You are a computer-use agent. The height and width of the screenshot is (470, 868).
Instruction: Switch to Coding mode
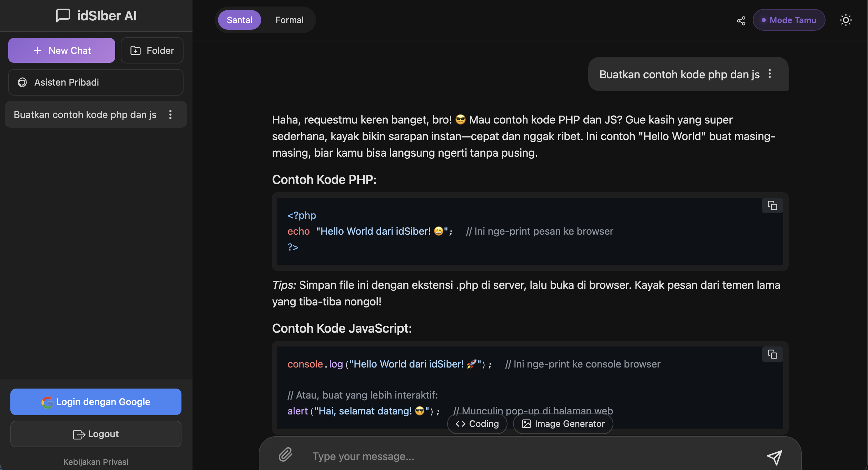pyautogui.click(x=477, y=424)
